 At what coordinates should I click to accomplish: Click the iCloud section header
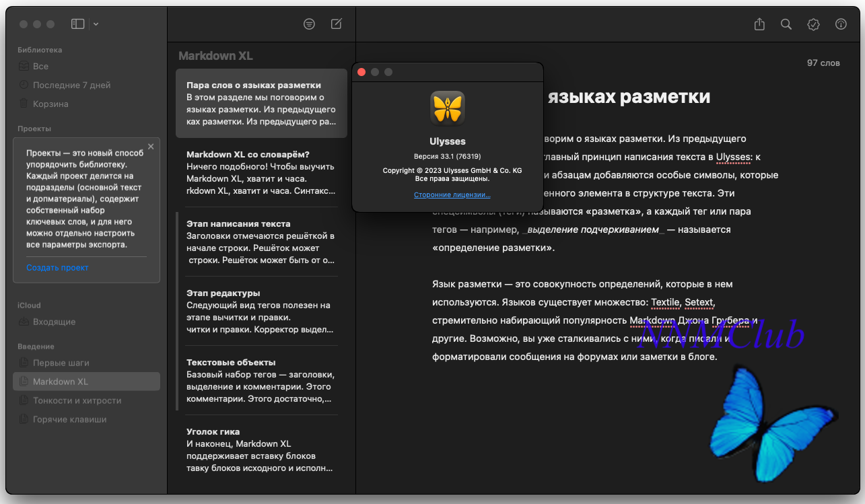pos(30,305)
